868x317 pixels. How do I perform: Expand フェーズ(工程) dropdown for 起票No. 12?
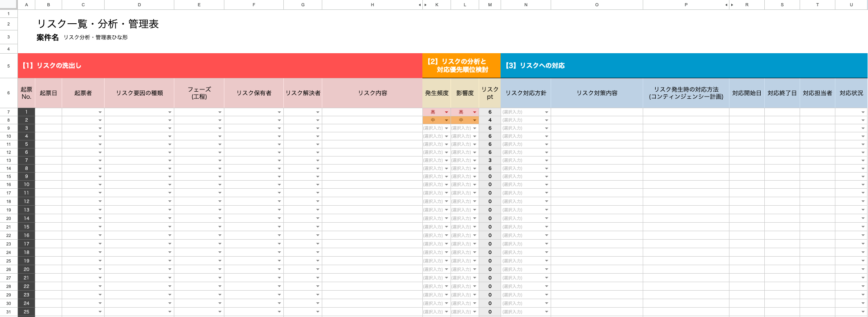coord(220,202)
